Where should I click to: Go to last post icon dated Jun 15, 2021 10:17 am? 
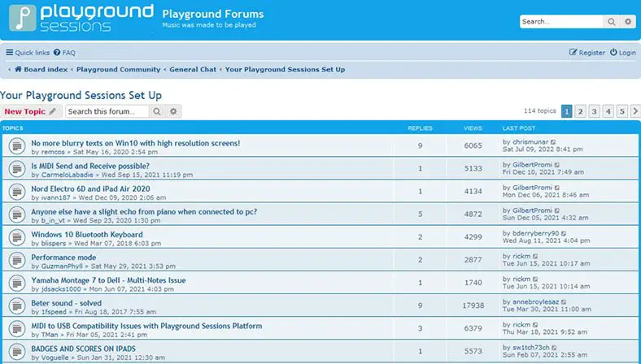(535, 257)
